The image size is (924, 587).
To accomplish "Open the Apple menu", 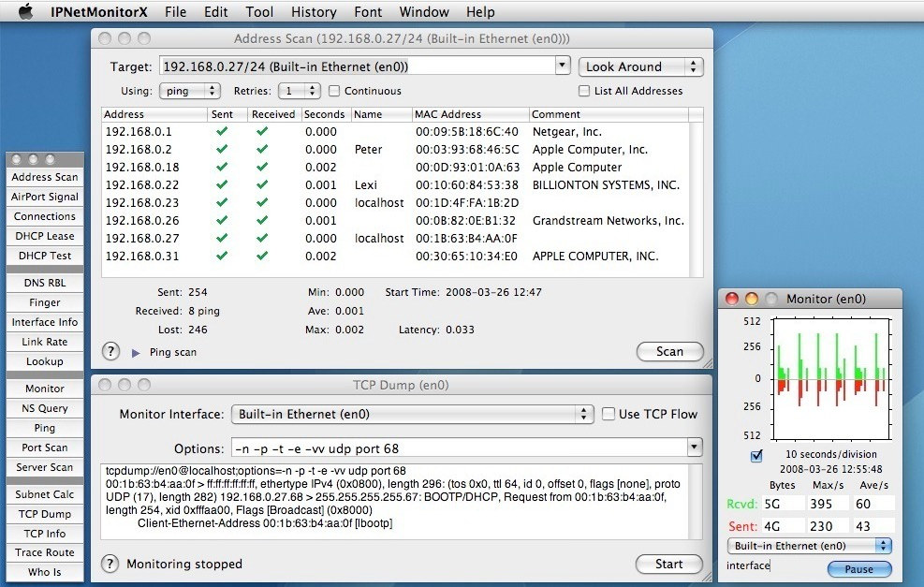I will [x=25, y=12].
